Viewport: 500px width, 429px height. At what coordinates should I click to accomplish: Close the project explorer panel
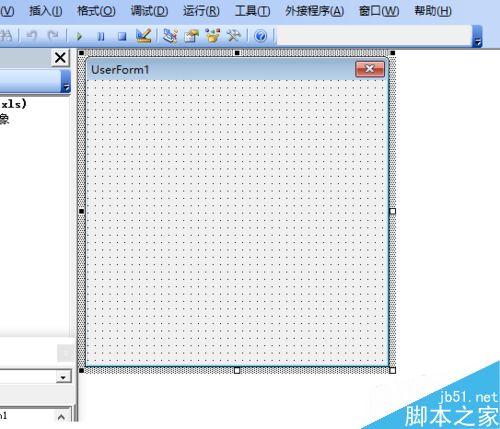(x=60, y=58)
